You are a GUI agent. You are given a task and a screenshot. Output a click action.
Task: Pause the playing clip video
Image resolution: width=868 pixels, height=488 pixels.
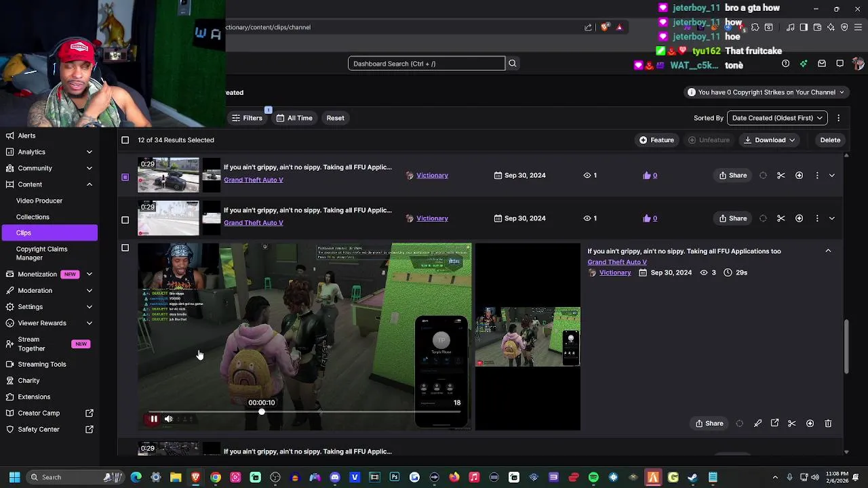[x=154, y=419]
